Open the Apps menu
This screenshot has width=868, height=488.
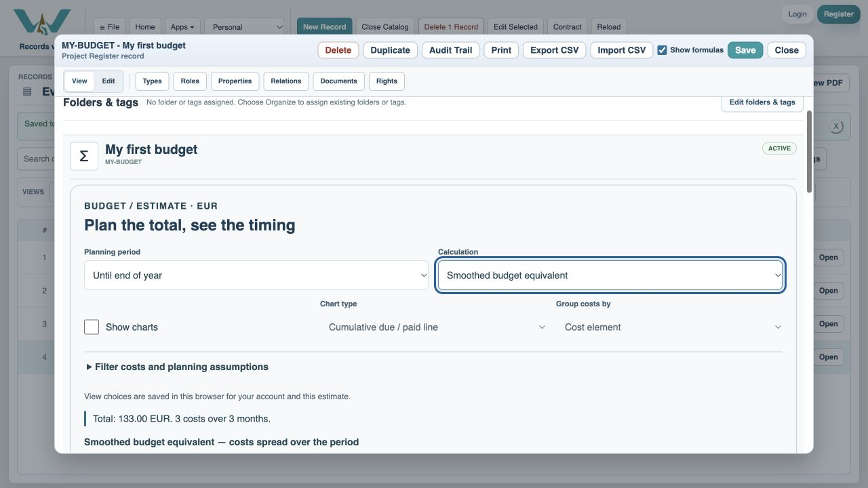[x=182, y=27]
